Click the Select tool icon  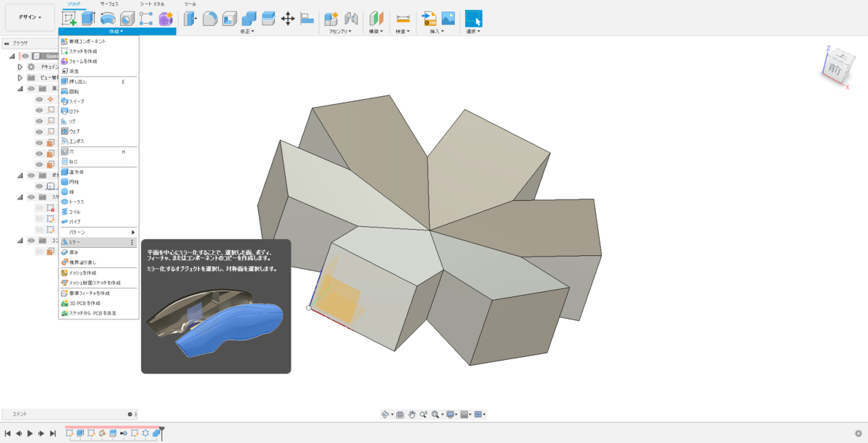click(x=473, y=19)
